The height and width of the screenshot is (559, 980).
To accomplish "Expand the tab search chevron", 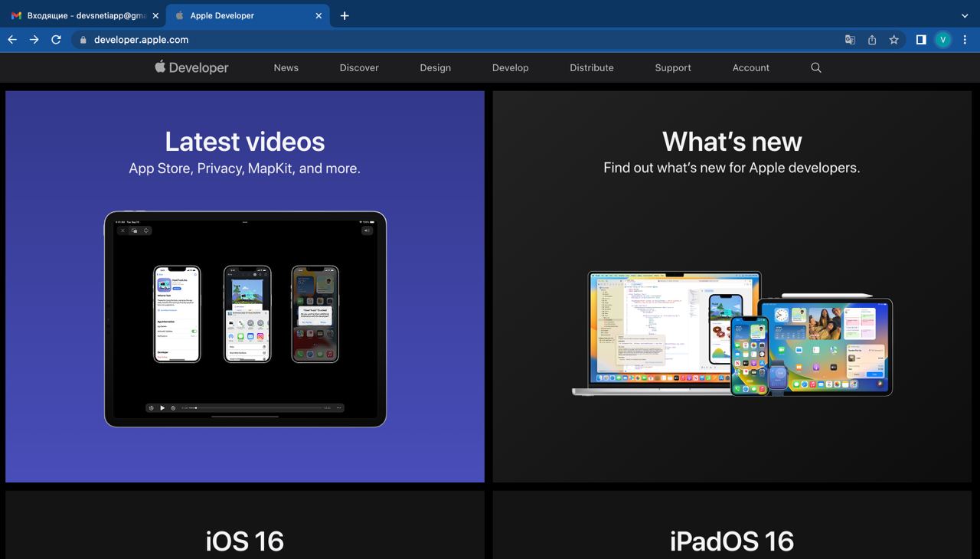I will (x=965, y=15).
